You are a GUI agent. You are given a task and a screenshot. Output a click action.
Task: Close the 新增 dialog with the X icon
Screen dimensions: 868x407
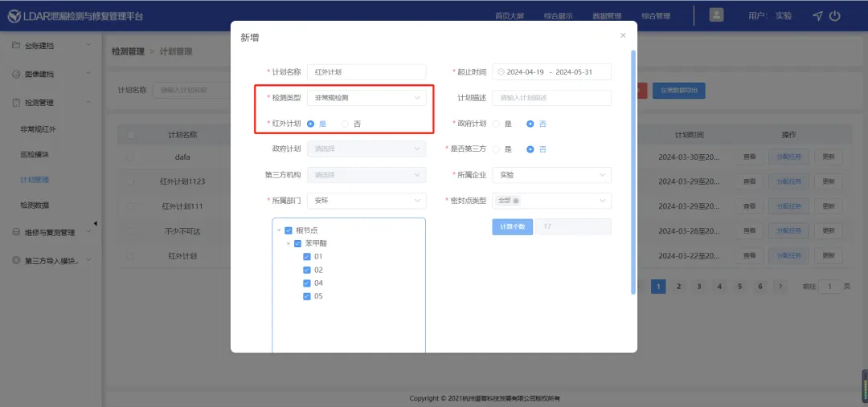623,35
